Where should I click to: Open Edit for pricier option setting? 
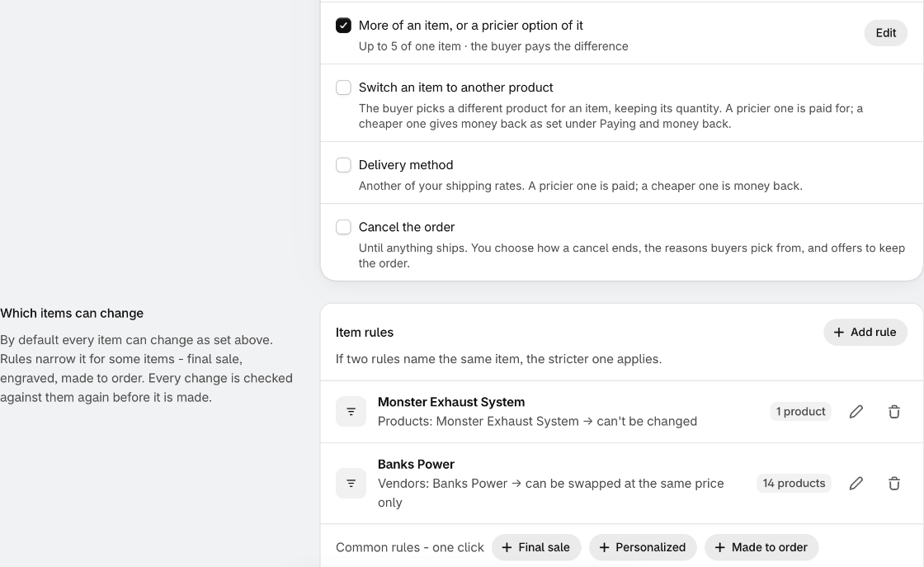pos(886,33)
